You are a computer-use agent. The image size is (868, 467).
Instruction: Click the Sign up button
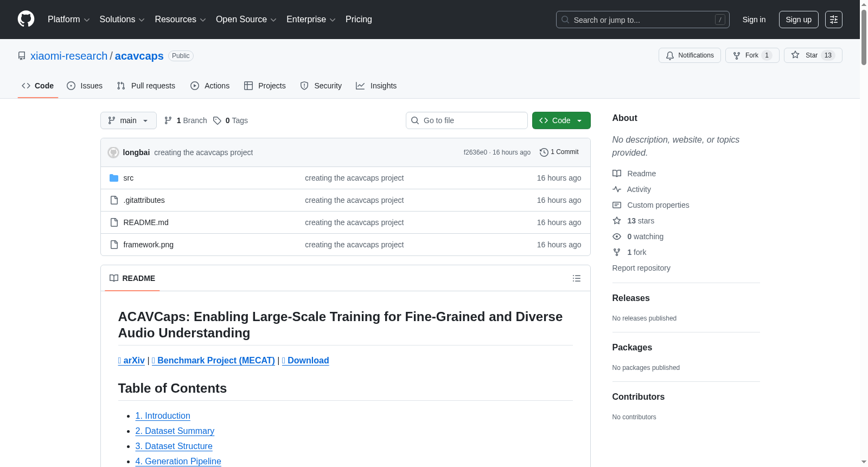(x=799, y=20)
